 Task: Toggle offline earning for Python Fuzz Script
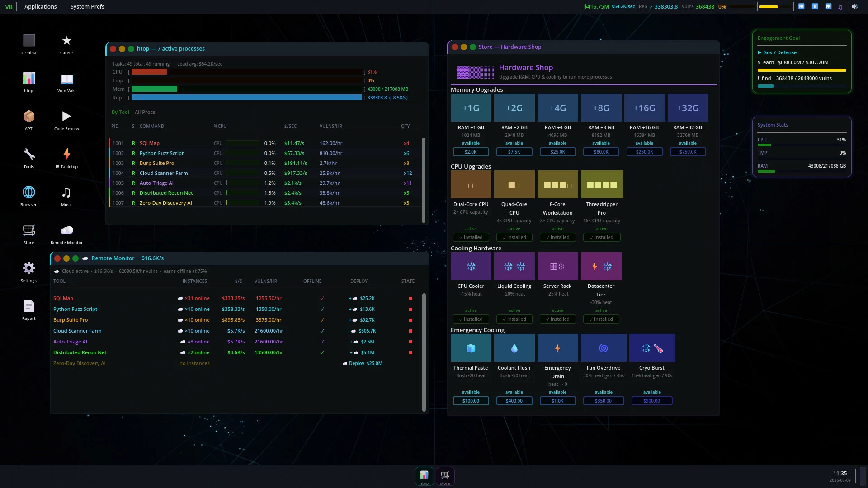[x=322, y=309]
